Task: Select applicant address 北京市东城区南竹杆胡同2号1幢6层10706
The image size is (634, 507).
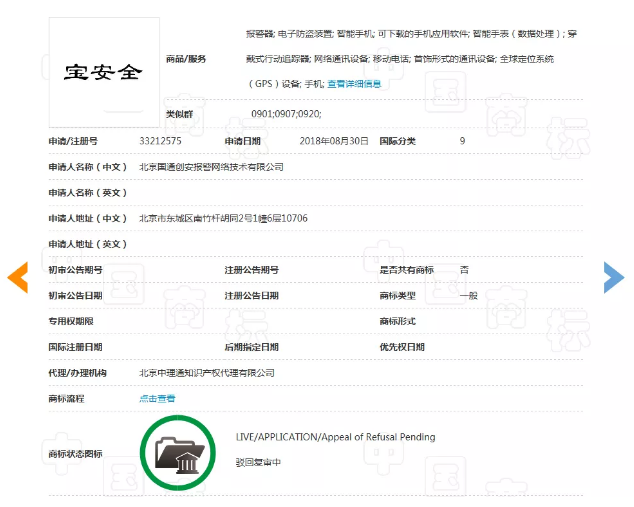Action: pyautogui.click(x=223, y=218)
